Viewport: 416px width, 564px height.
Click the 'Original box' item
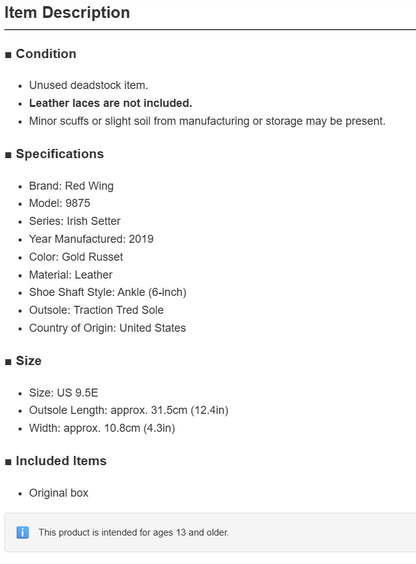point(59,493)
